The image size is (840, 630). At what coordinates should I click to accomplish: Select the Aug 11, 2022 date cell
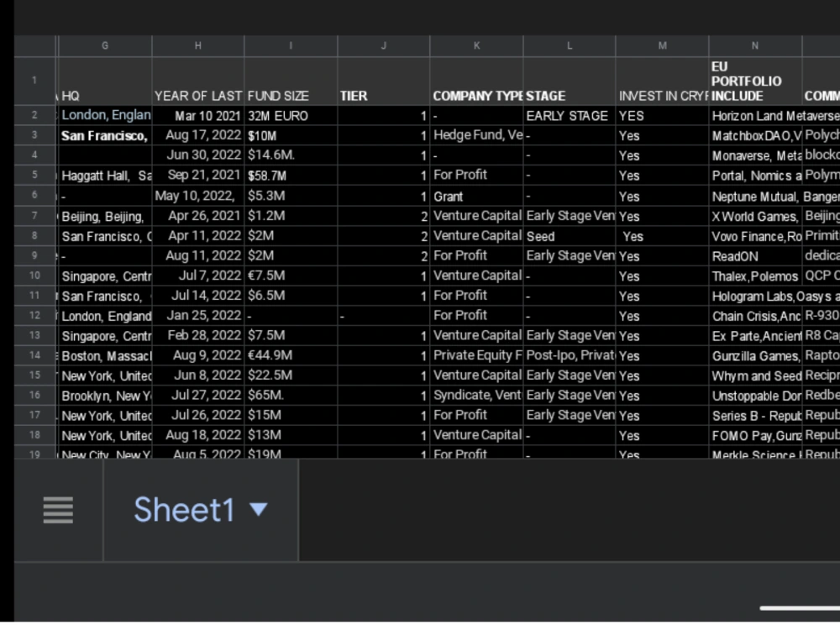click(x=197, y=255)
